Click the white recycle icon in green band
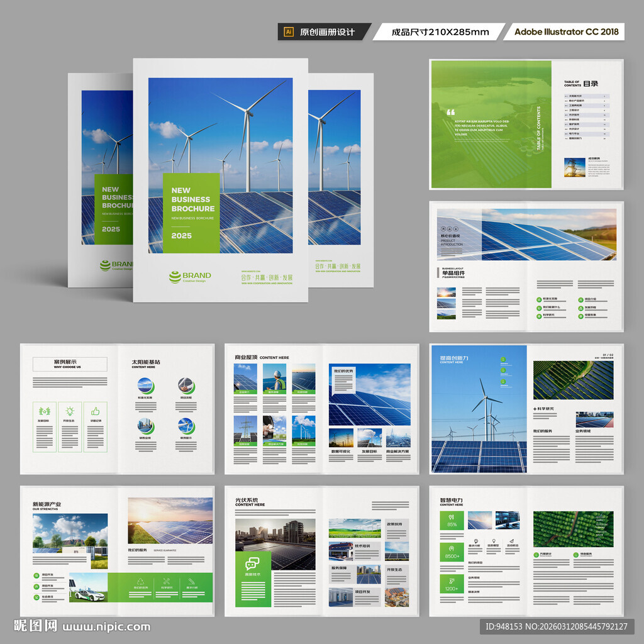Screen dimensions: 644x644 pyautogui.click(x=140, y=582)
